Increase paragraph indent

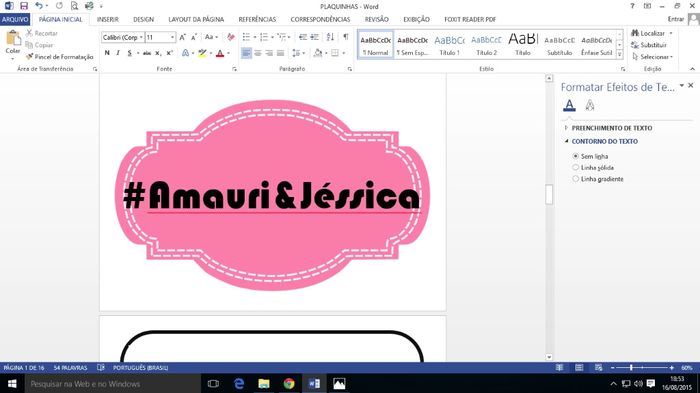pyautogui.click(x=315, y=37)
